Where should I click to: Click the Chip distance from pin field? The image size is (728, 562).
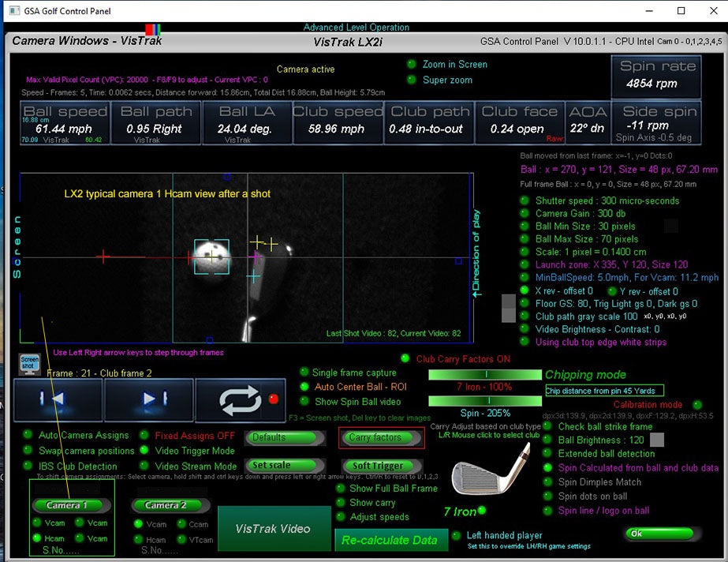(x=604, y=391)
